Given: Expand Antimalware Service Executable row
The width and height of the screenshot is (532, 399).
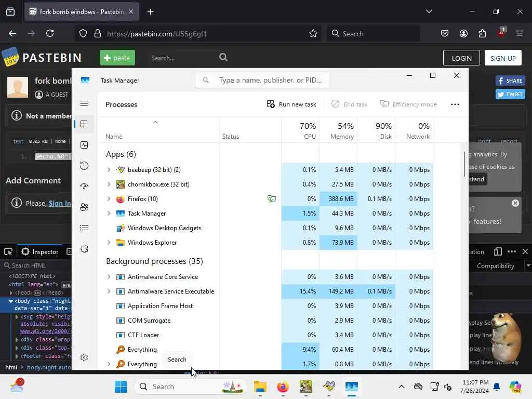Looking at the screenshot, I should [x=109, y=291].
